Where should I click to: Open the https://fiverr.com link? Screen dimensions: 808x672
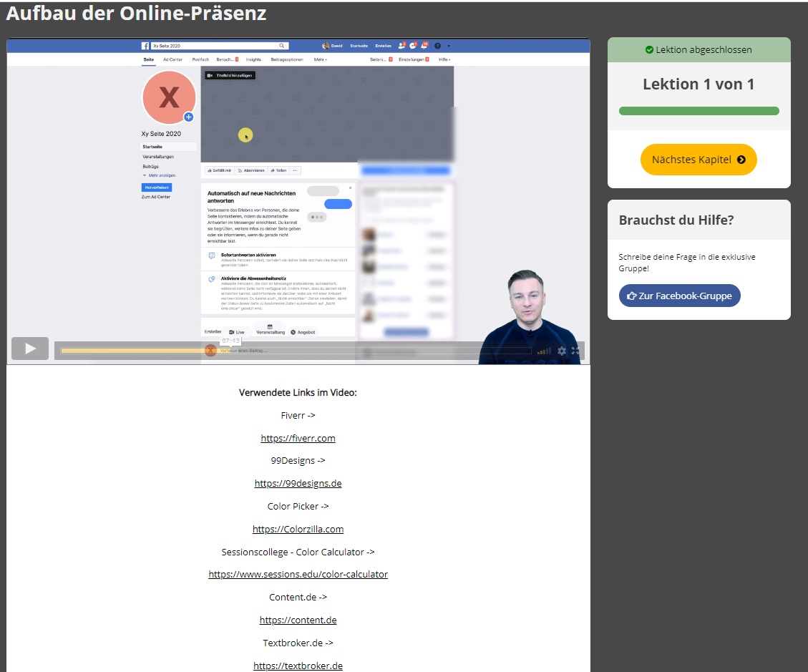click(298, 438)
